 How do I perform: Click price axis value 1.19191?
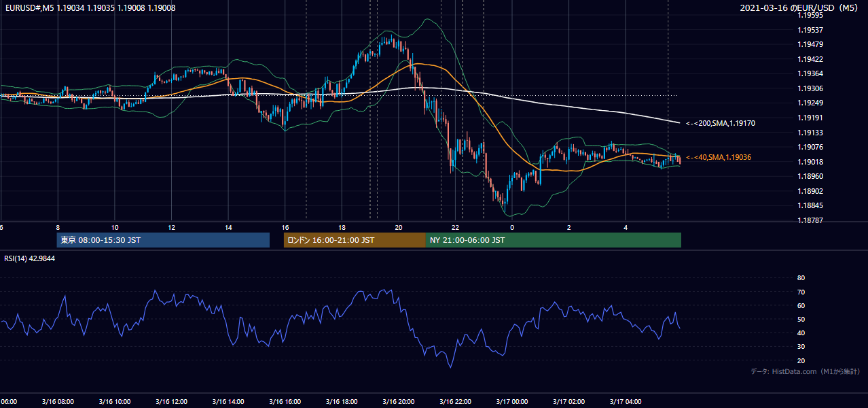(810, 118)
